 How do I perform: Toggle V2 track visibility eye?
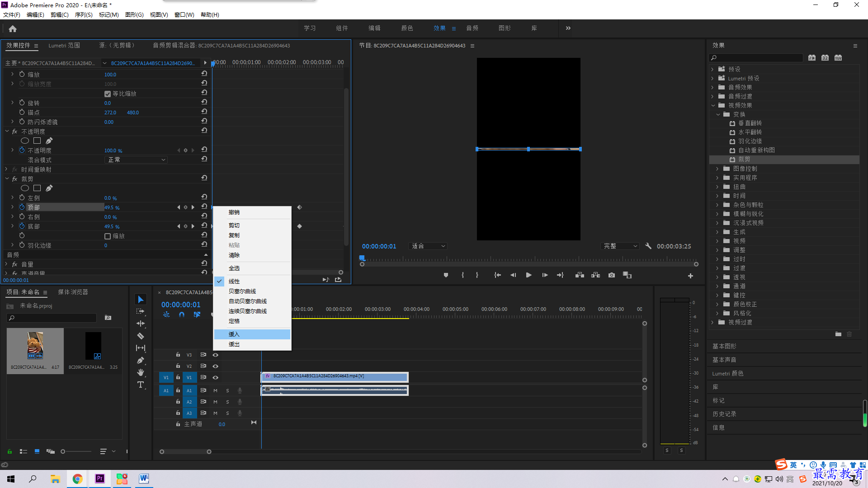click(x=216, y=366)
